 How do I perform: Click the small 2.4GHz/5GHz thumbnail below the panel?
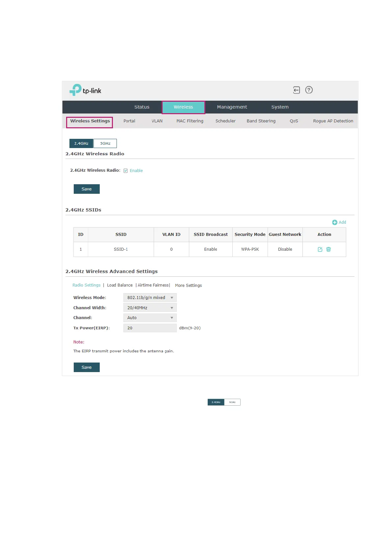pos(224,402)
